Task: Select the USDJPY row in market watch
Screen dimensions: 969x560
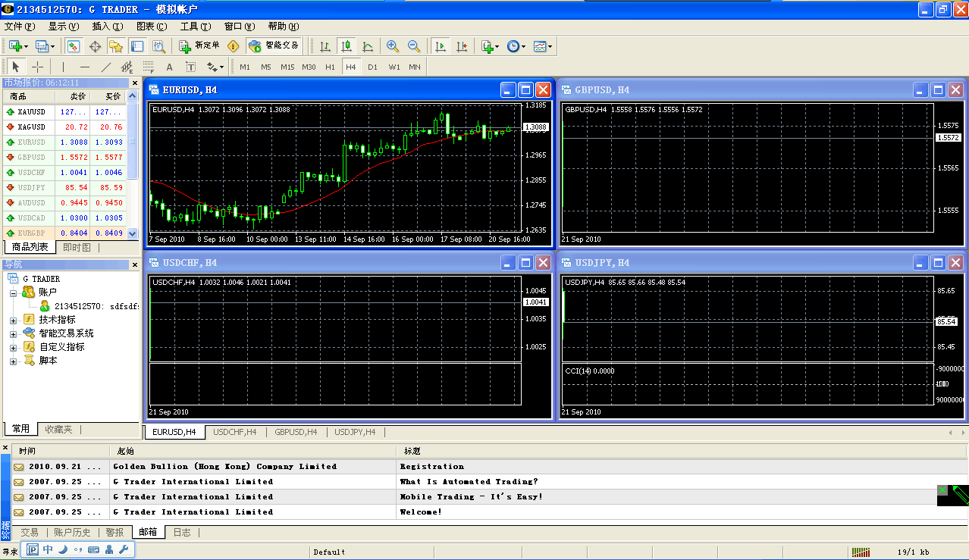Action: point(64,187)
